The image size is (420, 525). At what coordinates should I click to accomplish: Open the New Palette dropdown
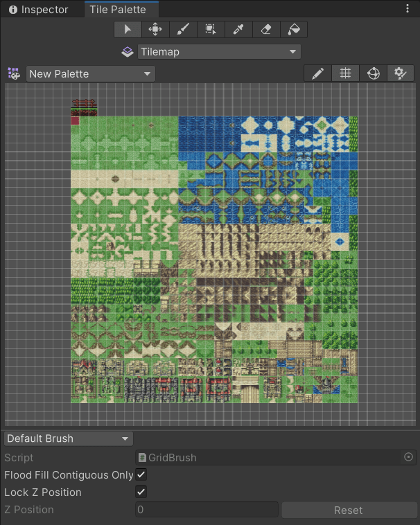point(91,73)
